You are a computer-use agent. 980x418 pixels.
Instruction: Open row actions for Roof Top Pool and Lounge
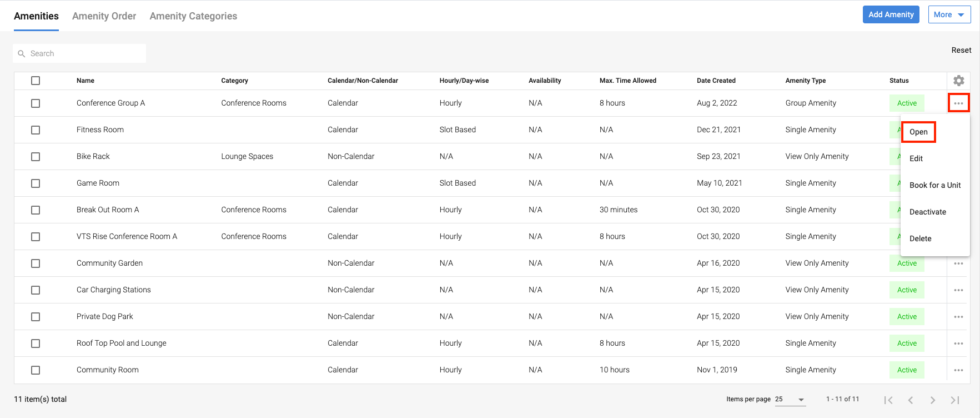(958, 344)
